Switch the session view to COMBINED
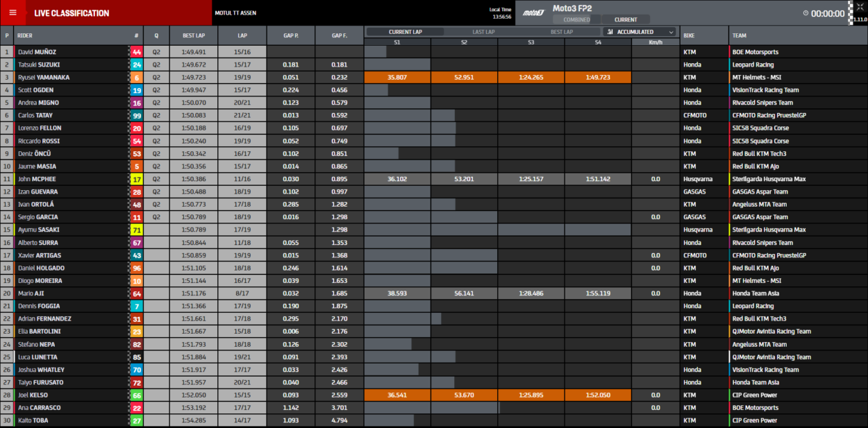This screenshot has width=868, height=428. click(576, 19)
